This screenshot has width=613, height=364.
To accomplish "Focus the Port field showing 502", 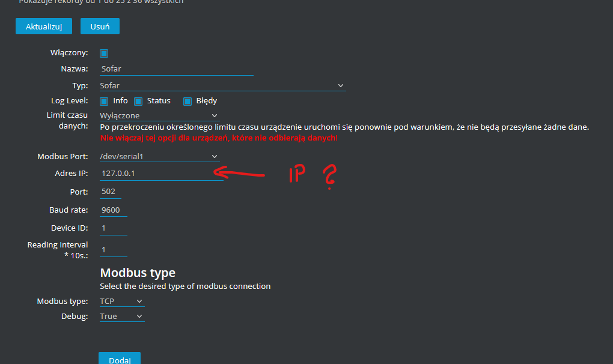I will [x=111, y=192].
